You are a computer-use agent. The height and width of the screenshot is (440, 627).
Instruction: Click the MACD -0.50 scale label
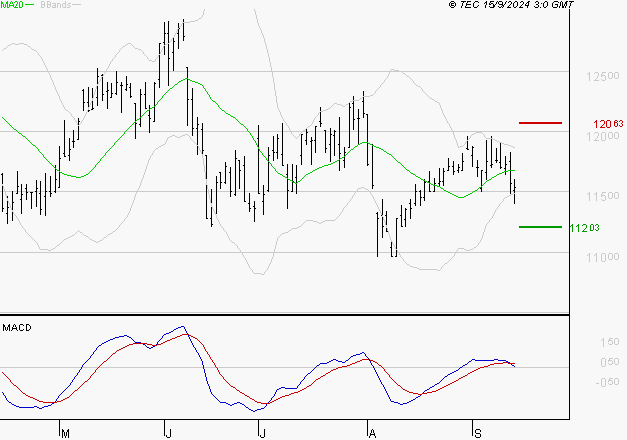pyautogui.click(x=607, y=382)
